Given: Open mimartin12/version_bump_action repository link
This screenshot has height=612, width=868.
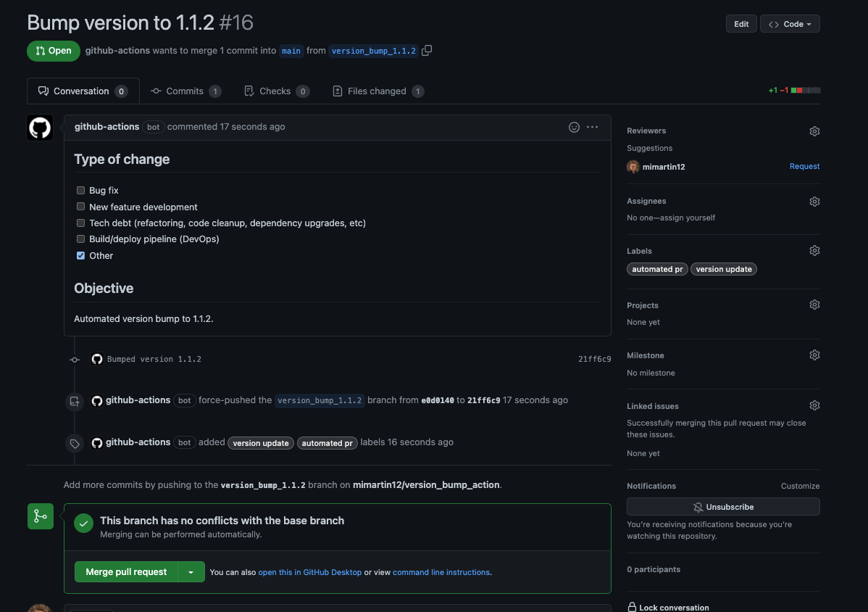Looking at the screenshot, I should (426, 484).
